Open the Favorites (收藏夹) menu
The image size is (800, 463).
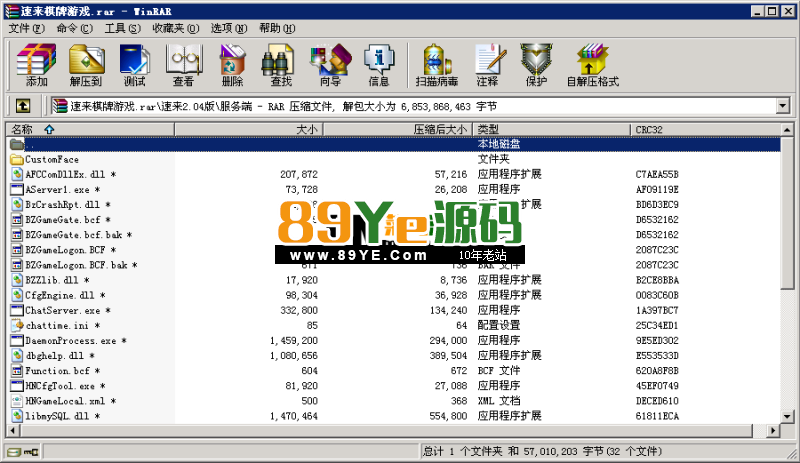pos(176,28)
